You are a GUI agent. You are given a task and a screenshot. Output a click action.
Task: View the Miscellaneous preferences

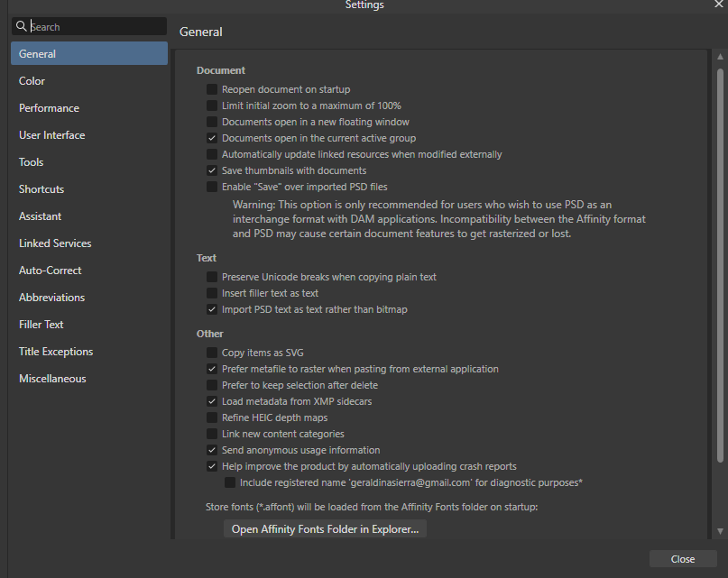tap(52, 378)
